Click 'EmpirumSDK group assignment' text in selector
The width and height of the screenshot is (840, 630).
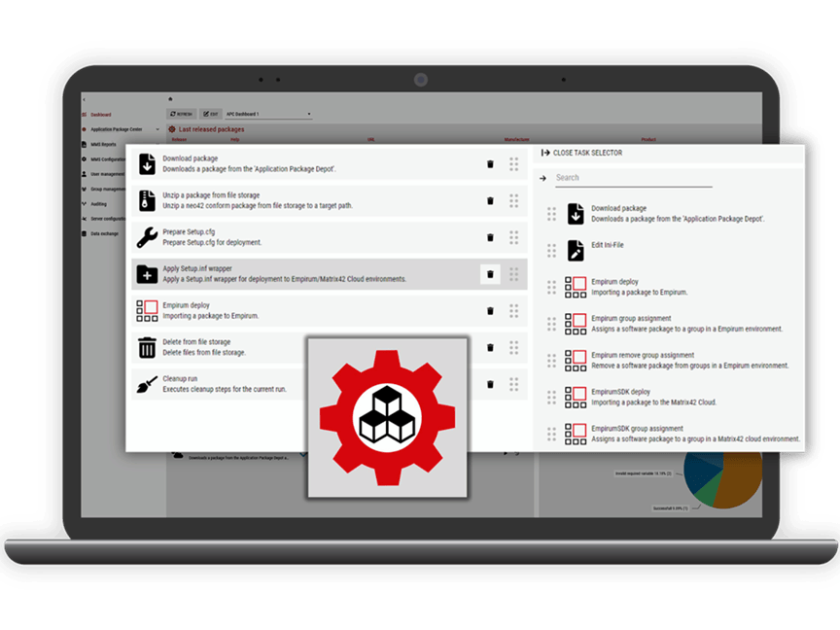pos(637,429)
